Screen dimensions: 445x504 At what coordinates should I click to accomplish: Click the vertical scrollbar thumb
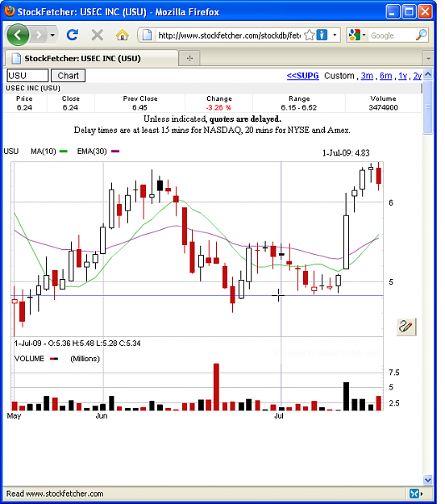(x=427, y=107)
